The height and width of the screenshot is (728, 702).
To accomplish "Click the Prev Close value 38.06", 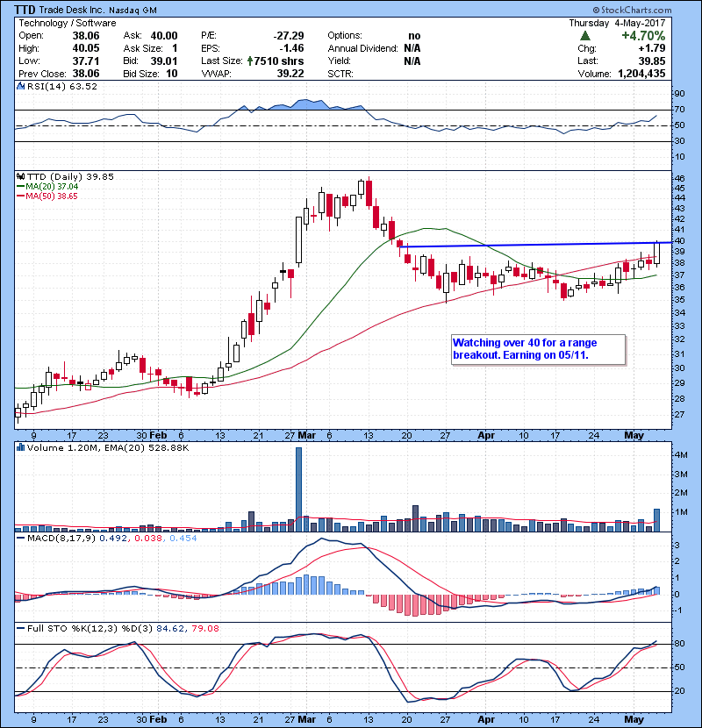I will pos(86,74).
